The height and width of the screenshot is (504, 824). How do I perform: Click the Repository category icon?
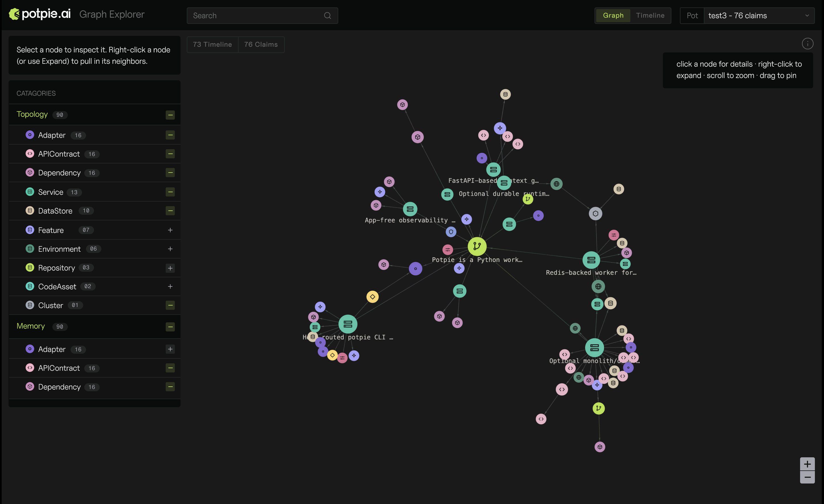30,268
